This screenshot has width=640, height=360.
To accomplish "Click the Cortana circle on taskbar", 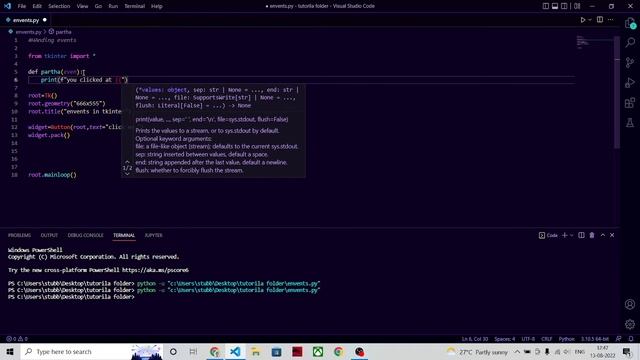I will (x=173, y=351).
